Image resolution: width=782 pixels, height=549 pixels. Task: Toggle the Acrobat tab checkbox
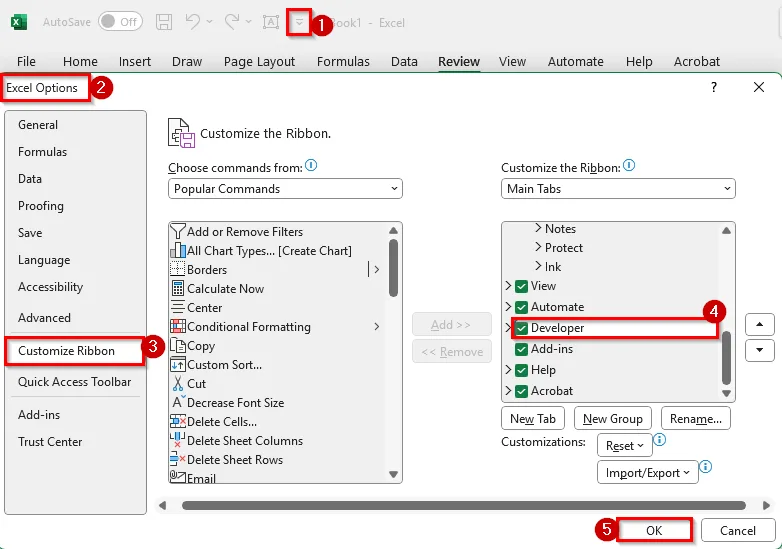(x=521, y=391)
